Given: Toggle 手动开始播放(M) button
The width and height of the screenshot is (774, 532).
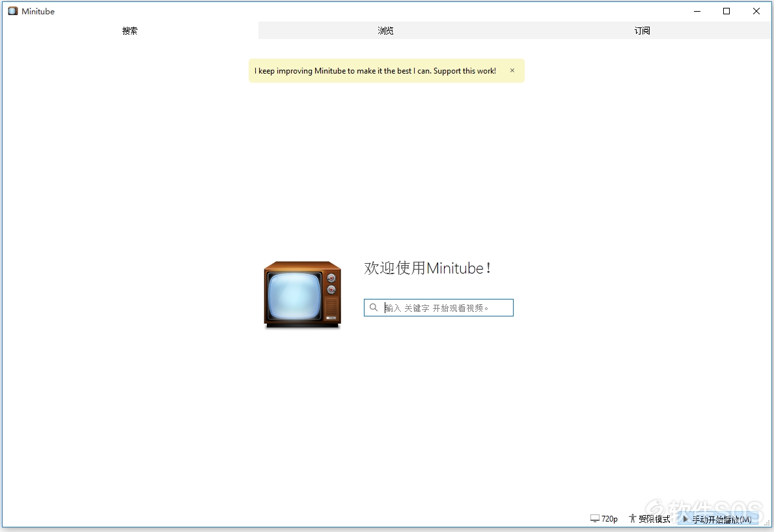Looking at the screenshot, I should (x=717, y=519).
